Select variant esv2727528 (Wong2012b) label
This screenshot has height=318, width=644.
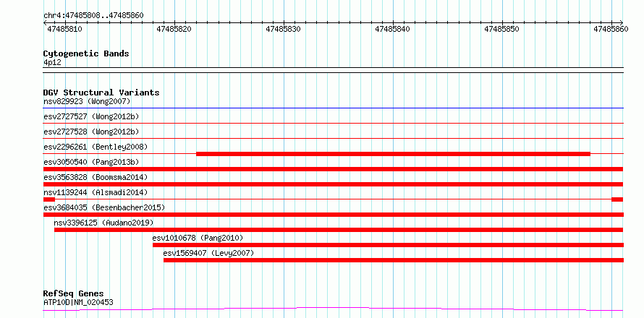(x=91, y=132)
